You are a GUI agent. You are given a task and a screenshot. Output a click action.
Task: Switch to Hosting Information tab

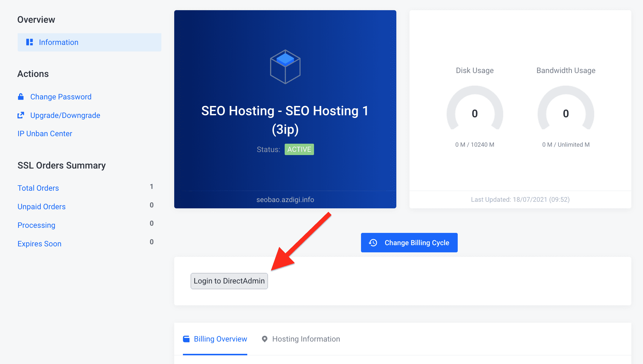(x=306, y=339)
